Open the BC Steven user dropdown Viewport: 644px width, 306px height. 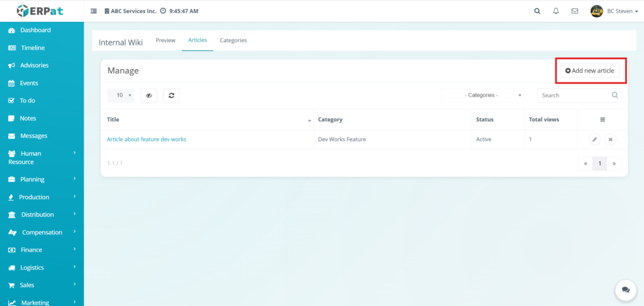click(x=616, y=11)
